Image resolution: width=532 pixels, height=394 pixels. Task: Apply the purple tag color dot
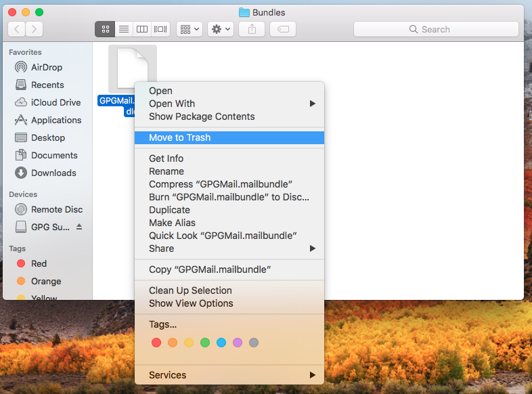[238, 343]
